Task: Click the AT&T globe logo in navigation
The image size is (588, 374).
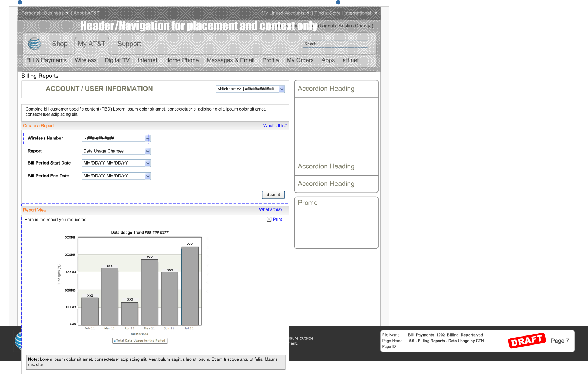Action: 35,44
